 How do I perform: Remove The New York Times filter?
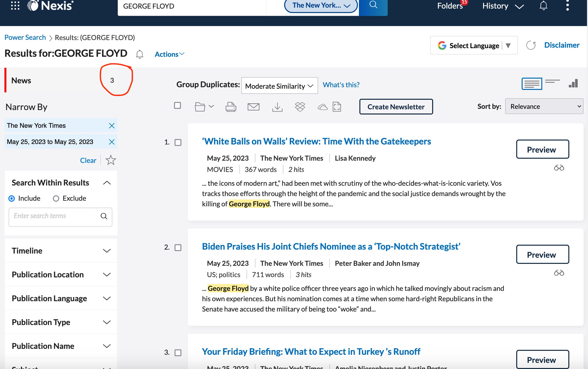112,126
